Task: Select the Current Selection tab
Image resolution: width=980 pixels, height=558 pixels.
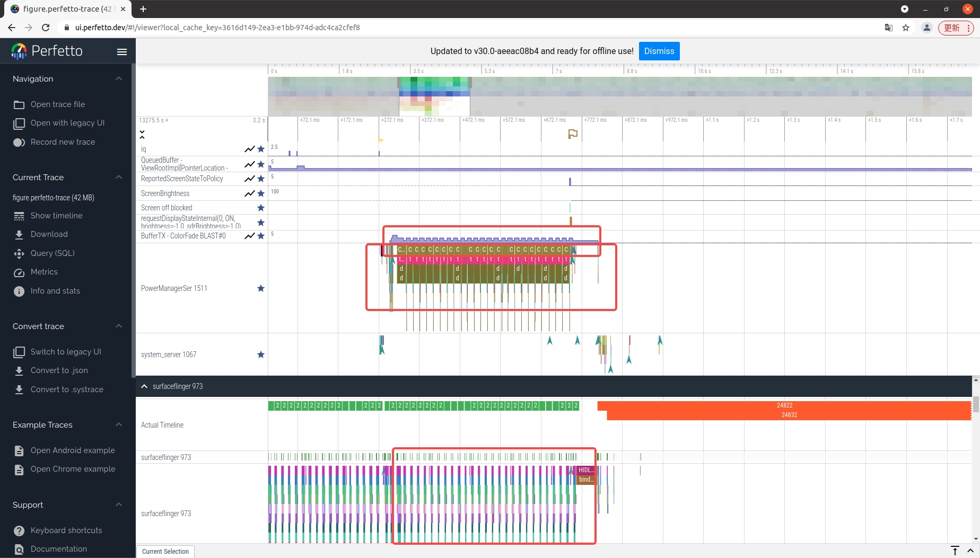Action: tap(165, 552)
